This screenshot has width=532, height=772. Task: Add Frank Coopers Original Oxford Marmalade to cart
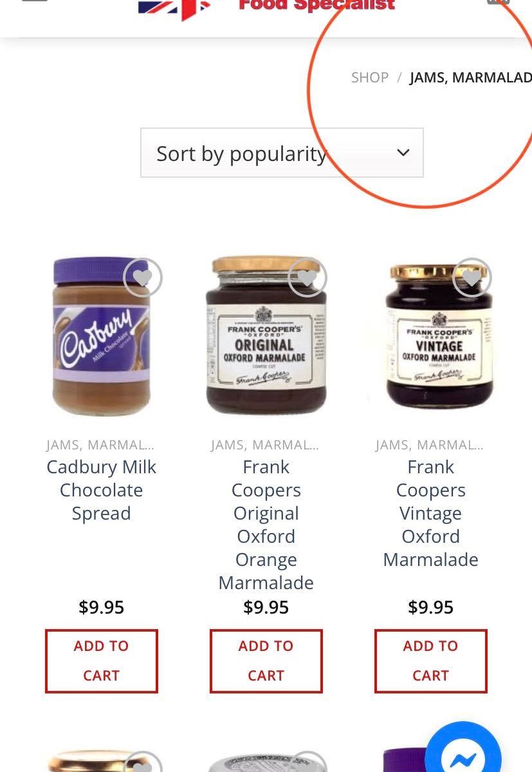tap(266, 661)
